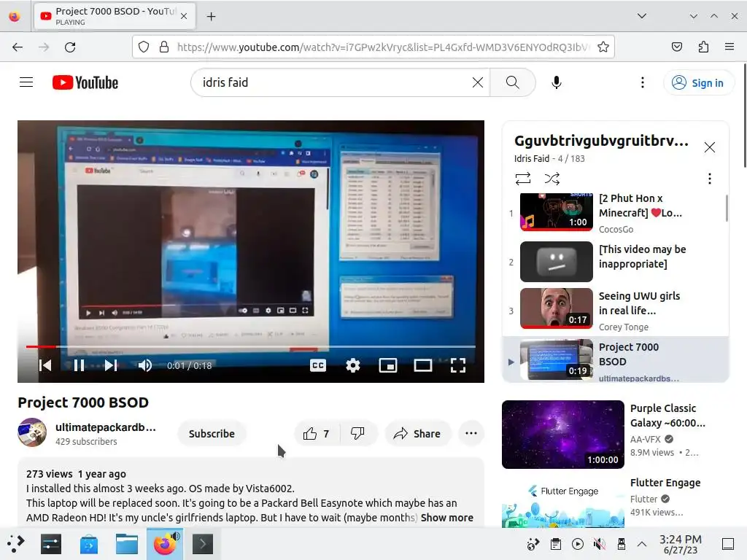Switch to miniplayer mode
This screenshot has height=560, width=747.
388,365
